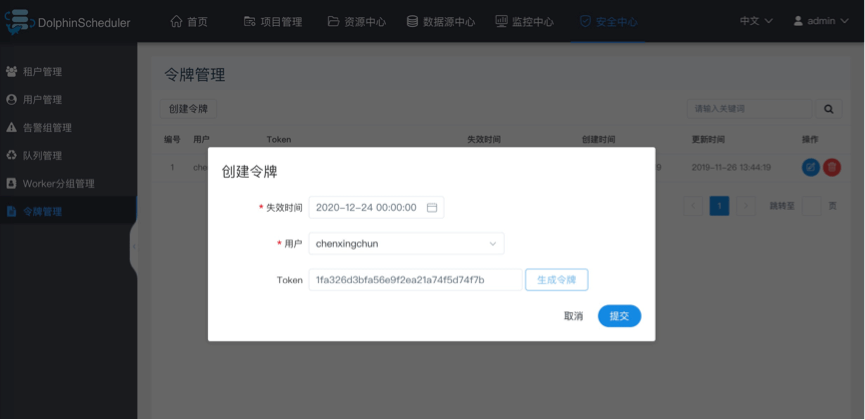Viewport: 865px width, 420px height.
Task: Click the blue edit token icon
Action: click(x=810, y=168)
